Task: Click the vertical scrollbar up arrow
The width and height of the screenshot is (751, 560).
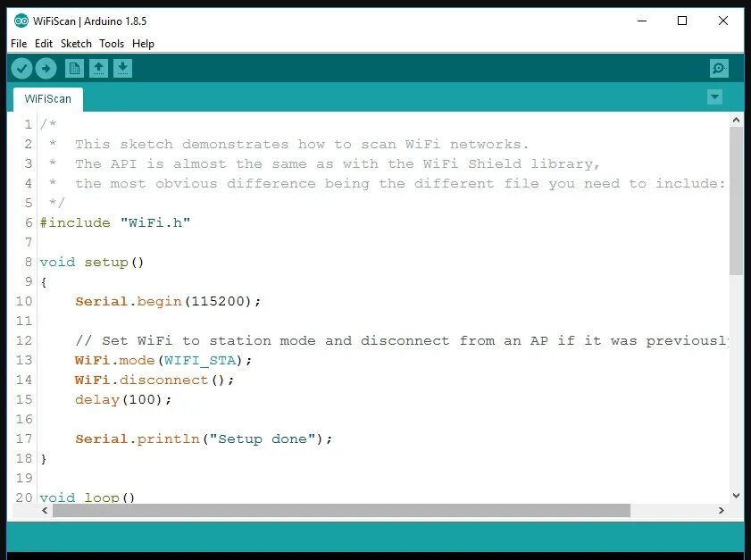Action: pos(736,121)
